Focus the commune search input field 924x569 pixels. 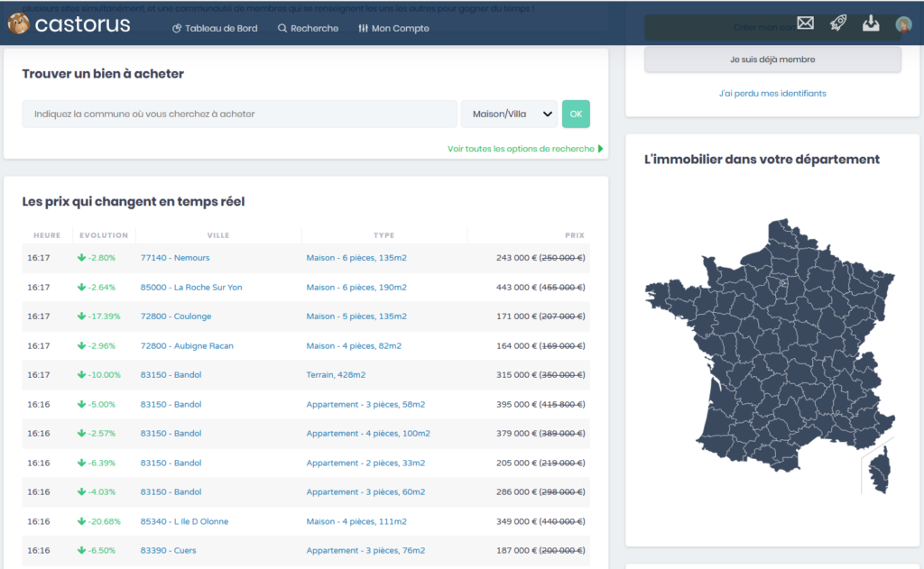[x=239, y=115]
